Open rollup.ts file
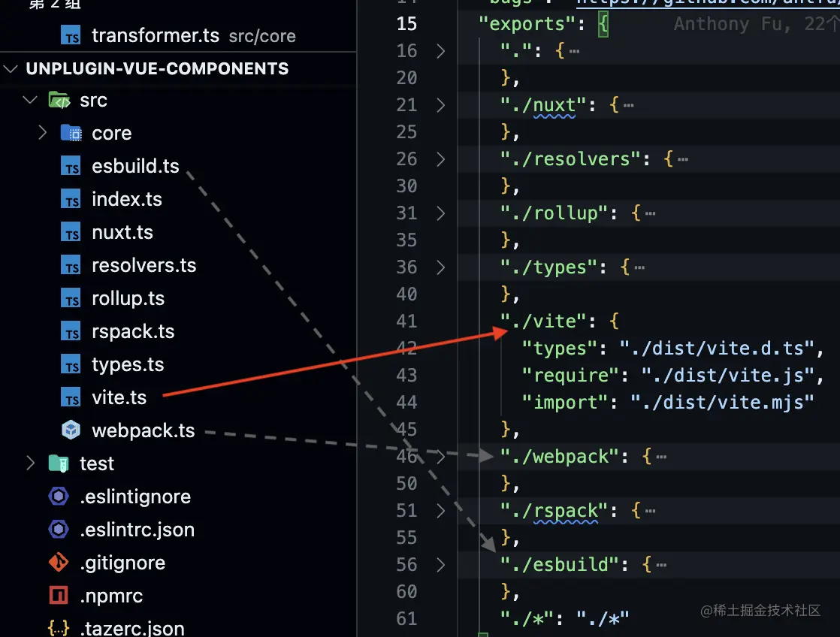Image resolution: width=840 pixels, height=637 pixels. tap(128, 298)
